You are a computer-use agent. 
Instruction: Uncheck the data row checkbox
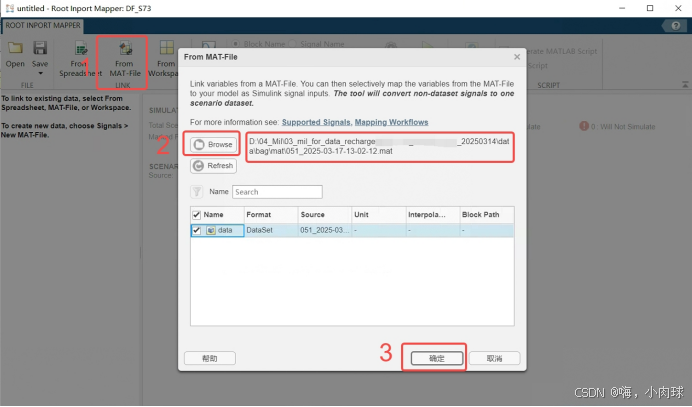point(197,230)
